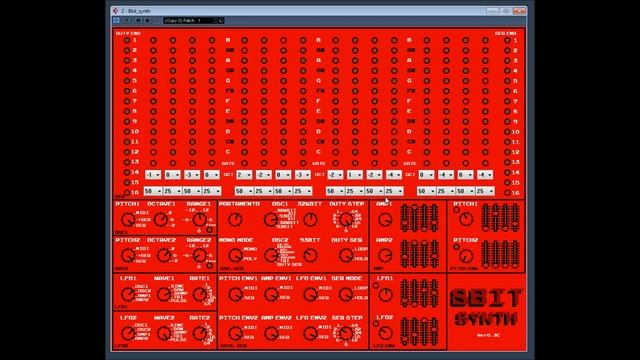Select SEQ END step 12 radio button
This screenshot has height=360, width=640.
tap(507, 152)
